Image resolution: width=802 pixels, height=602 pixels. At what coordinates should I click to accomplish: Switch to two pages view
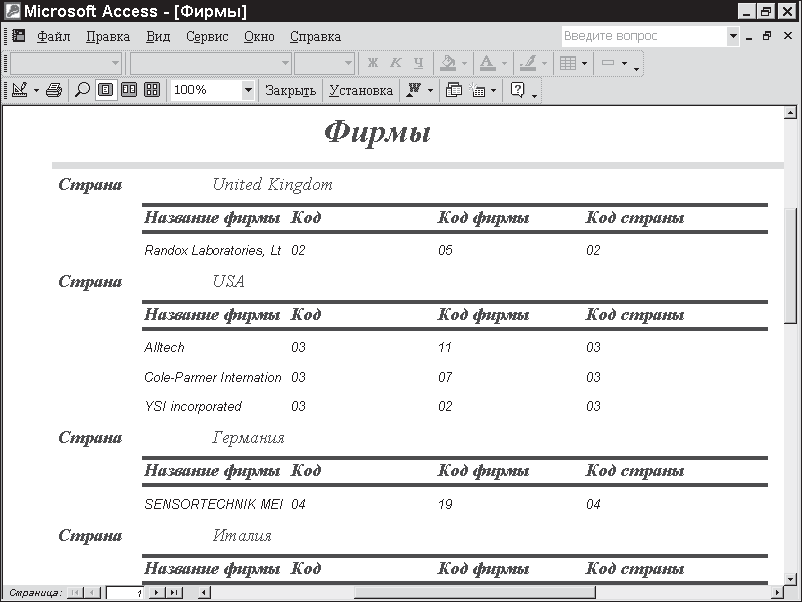(x=128, y=90)
